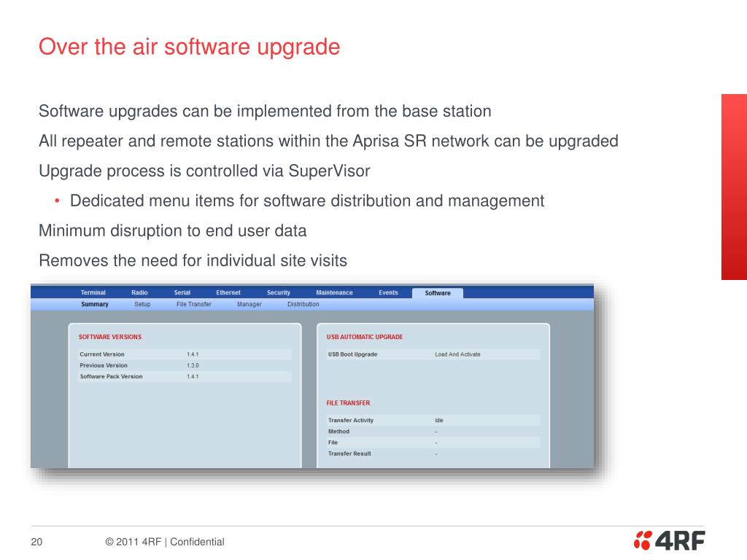Open the Maintenance tab
The height and width of the screenshot is (560, 747).
[334, 292]
